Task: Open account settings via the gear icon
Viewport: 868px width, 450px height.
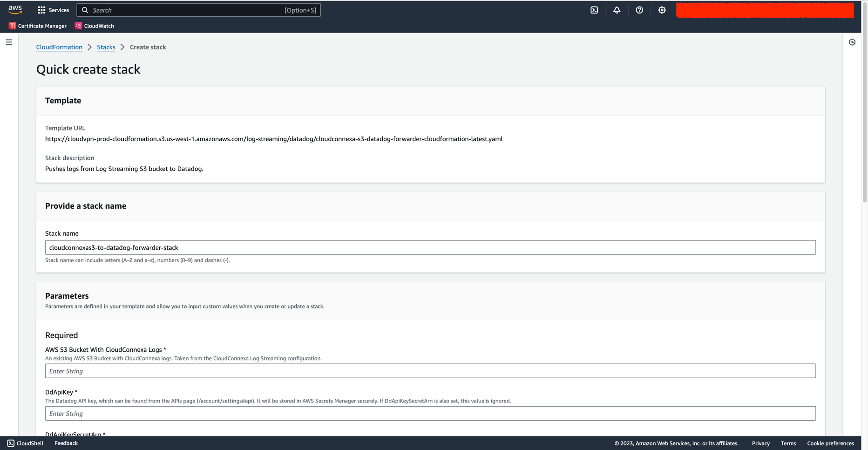Action: [x=662, y=10]
